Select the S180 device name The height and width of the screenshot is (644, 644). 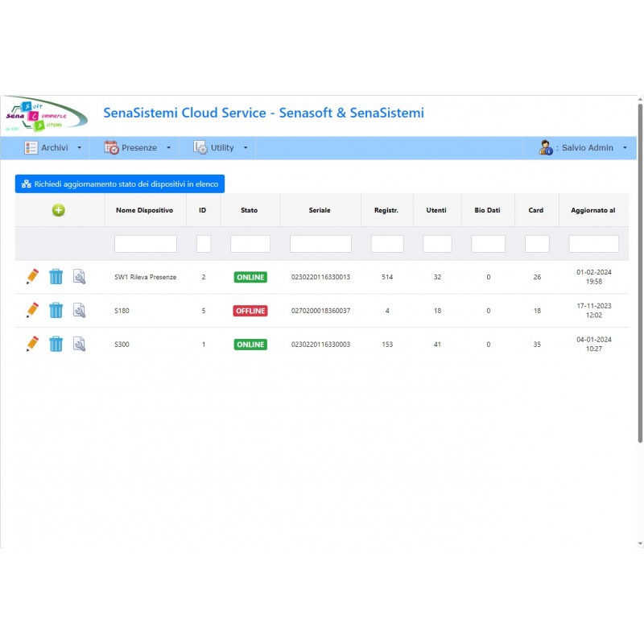122,311
